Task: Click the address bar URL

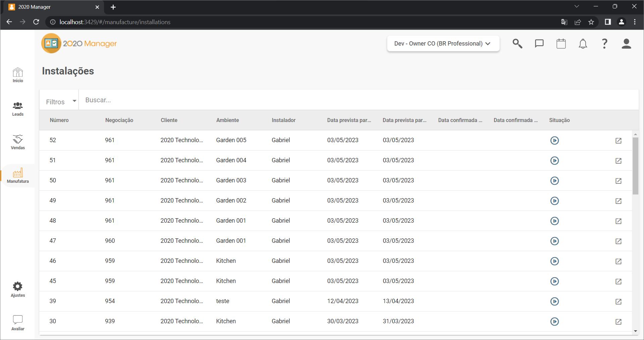Action: pyautogui.click(x=115, y=22)
